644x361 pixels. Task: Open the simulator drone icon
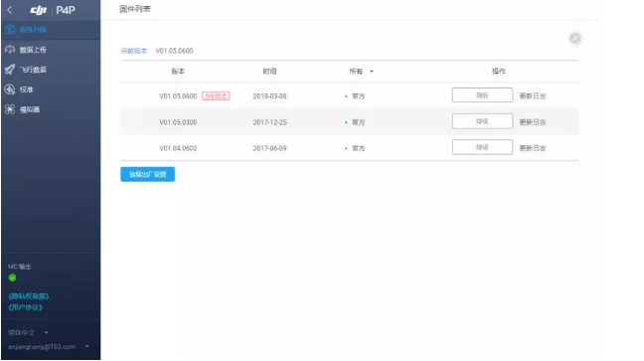click(x=10, y=109)
